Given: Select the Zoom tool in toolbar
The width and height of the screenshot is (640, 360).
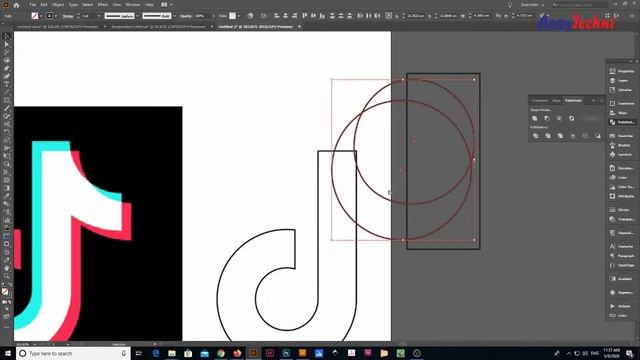Looking at the screenshot, I should tap(7, 276).
